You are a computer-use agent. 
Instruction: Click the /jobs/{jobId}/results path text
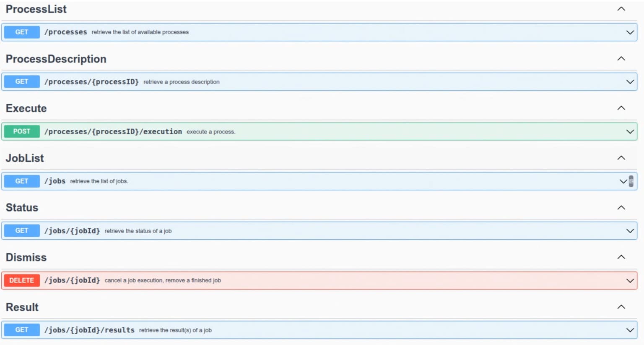click(x=89, y=330)
